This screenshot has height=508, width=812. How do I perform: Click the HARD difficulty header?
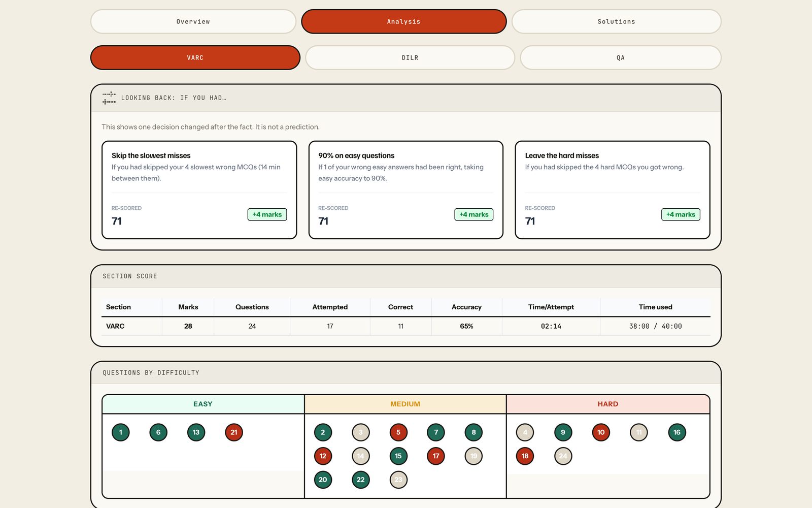click(x=608, y=404)
